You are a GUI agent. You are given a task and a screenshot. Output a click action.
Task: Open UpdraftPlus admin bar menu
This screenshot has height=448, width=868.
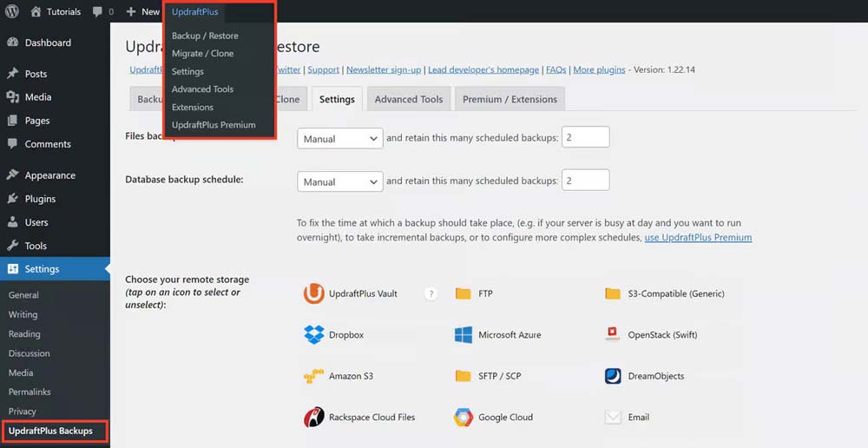click(x=194, y=11)
